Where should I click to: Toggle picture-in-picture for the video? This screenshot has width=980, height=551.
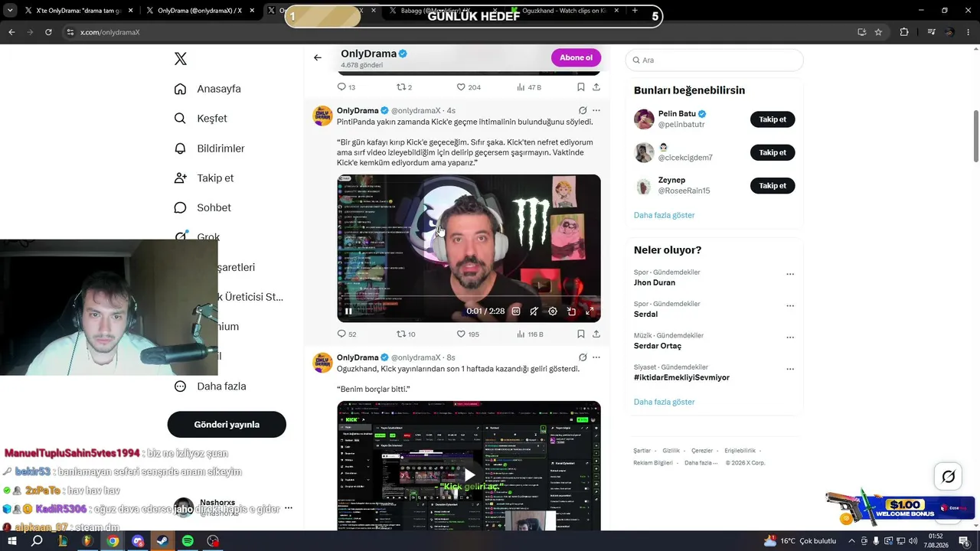point(571,311)
